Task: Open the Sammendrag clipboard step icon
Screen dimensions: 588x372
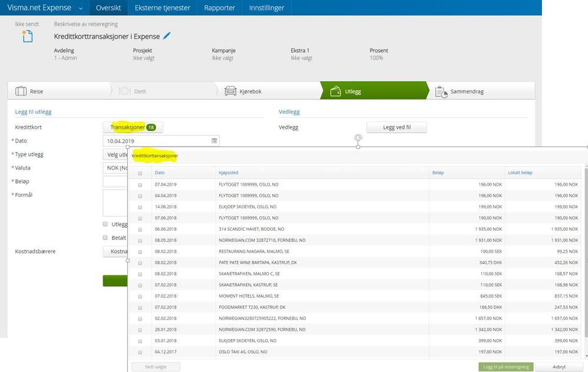Action: (x=441, y=91)
